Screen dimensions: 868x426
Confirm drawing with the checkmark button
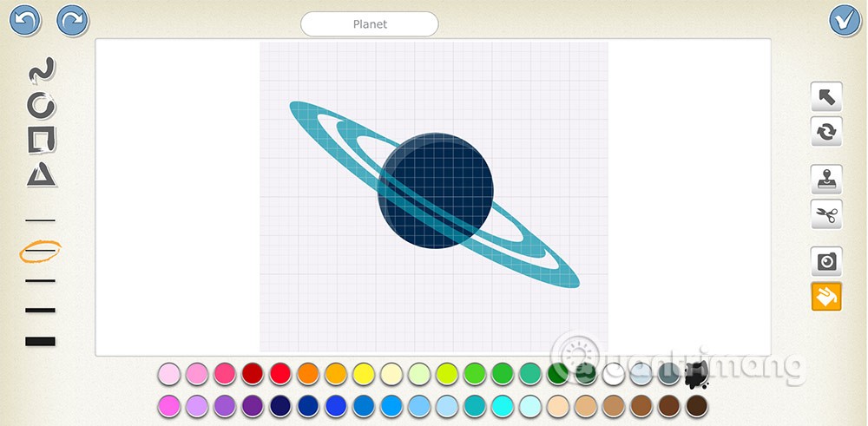[x=845, y=21]
